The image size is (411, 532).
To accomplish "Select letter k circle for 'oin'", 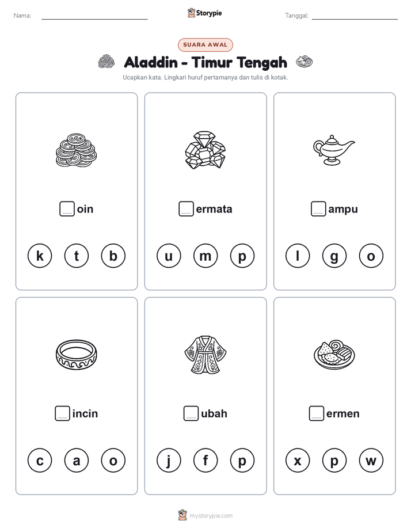I will [40, 256].
